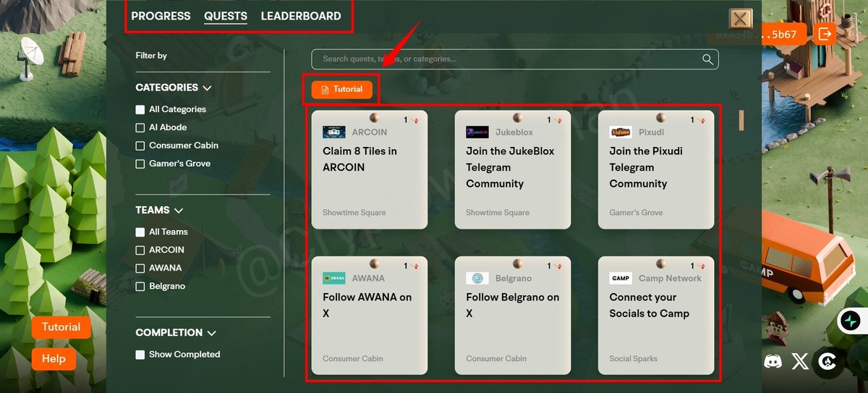
Task: Check the AWANA team checkbox
Action: [140, 268]
